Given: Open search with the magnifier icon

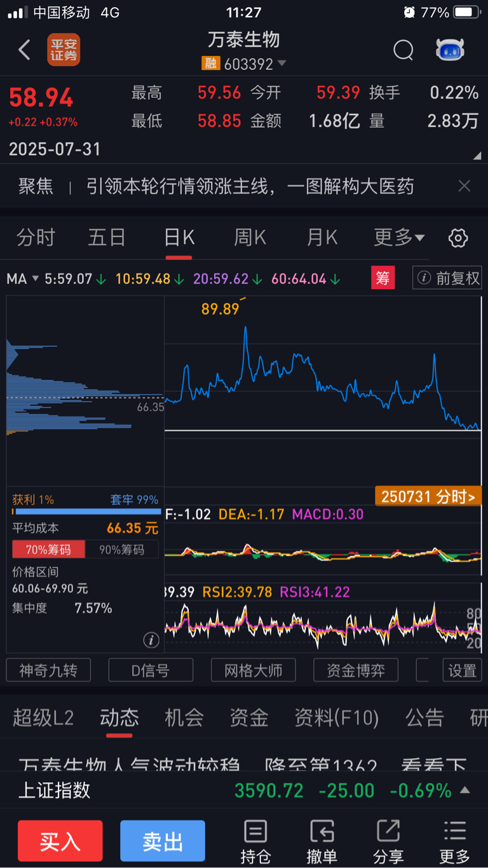Looking at the screenshot, I should (403, 50).
